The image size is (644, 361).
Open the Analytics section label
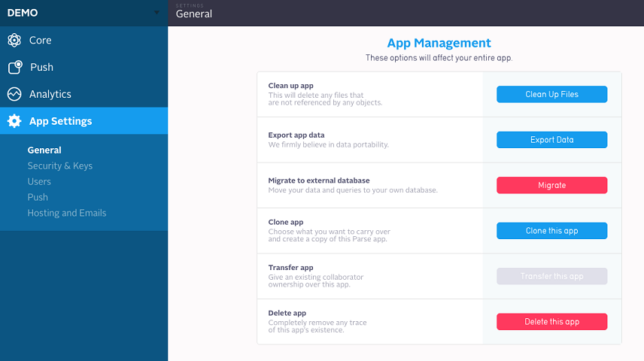pyautogui.click(x=50, y=95)
